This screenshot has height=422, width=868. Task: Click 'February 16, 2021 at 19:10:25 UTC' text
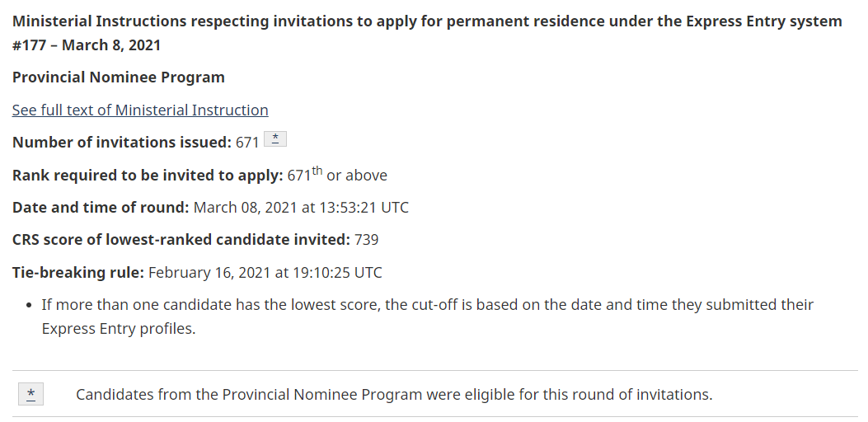265,272
